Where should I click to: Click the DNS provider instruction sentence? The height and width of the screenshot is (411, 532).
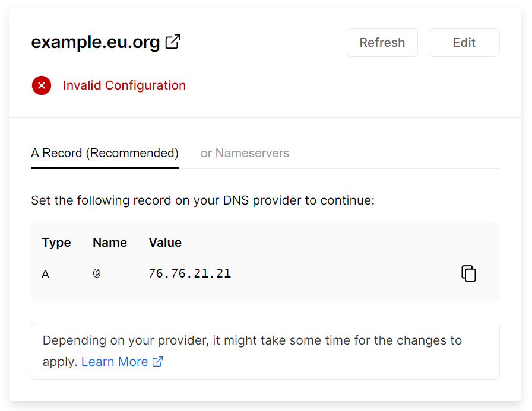[202, 200]
